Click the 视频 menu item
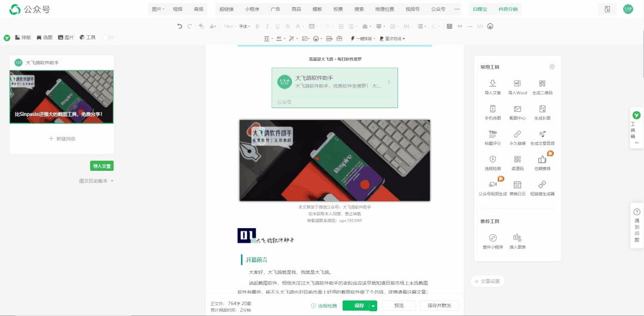This screenshot has width=644, height=316. (178, 9)
